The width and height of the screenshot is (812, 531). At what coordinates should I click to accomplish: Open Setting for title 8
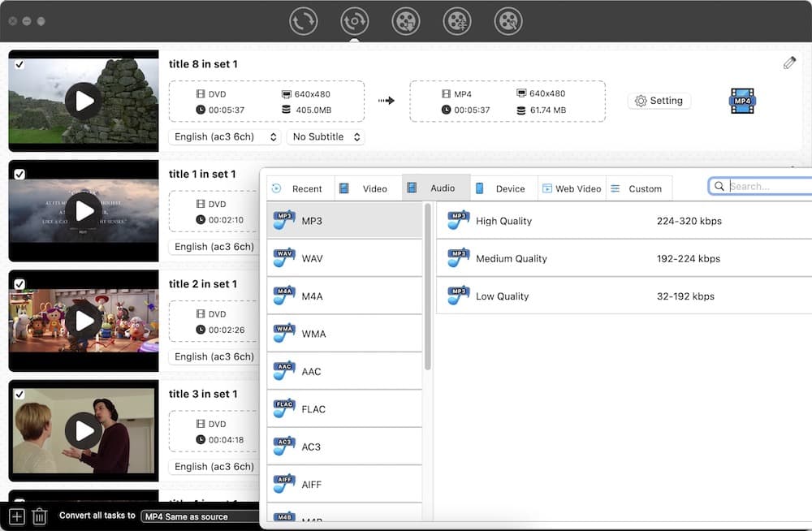pyautogui.click(x=659, y=101)
